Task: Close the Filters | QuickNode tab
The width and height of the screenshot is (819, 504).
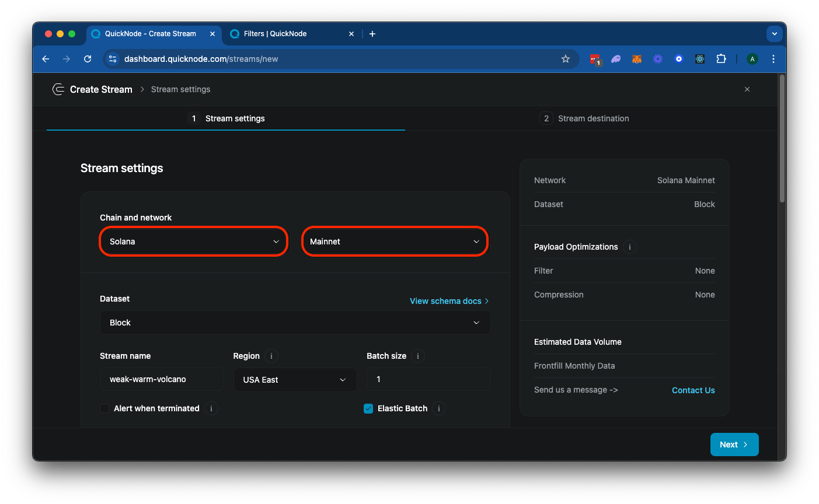Action: coord(351,34)
